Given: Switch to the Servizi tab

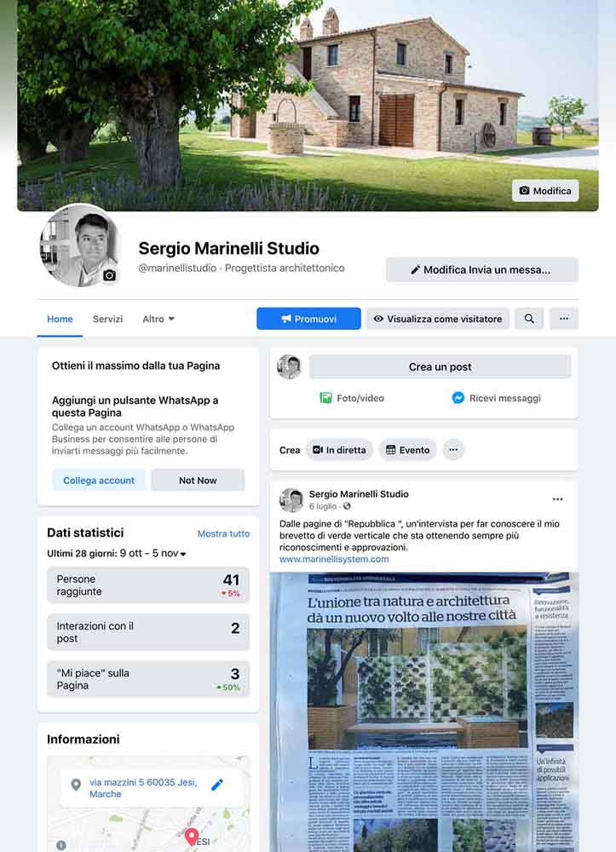Looking at the screenshot, I should [107, 319].
